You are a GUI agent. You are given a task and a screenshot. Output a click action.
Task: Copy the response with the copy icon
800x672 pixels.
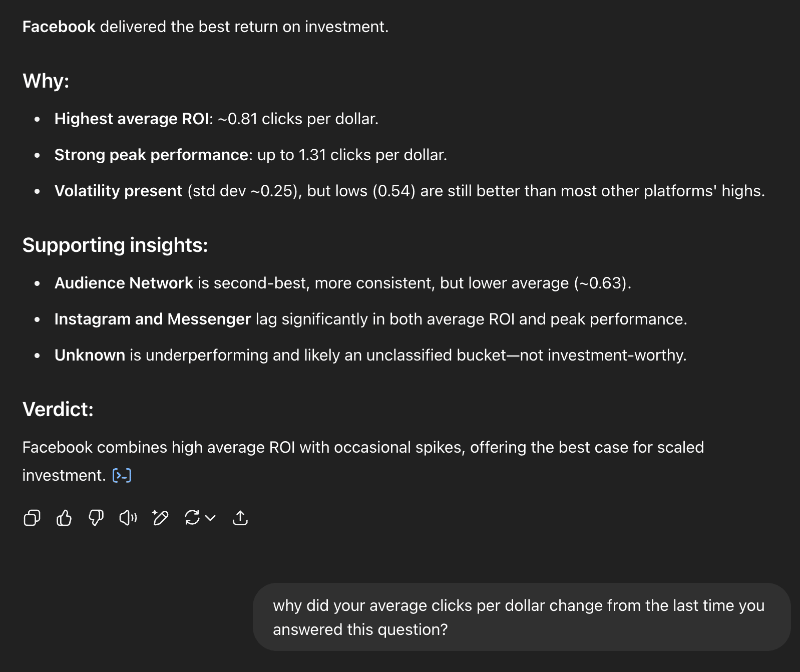[x=32, y=518]
